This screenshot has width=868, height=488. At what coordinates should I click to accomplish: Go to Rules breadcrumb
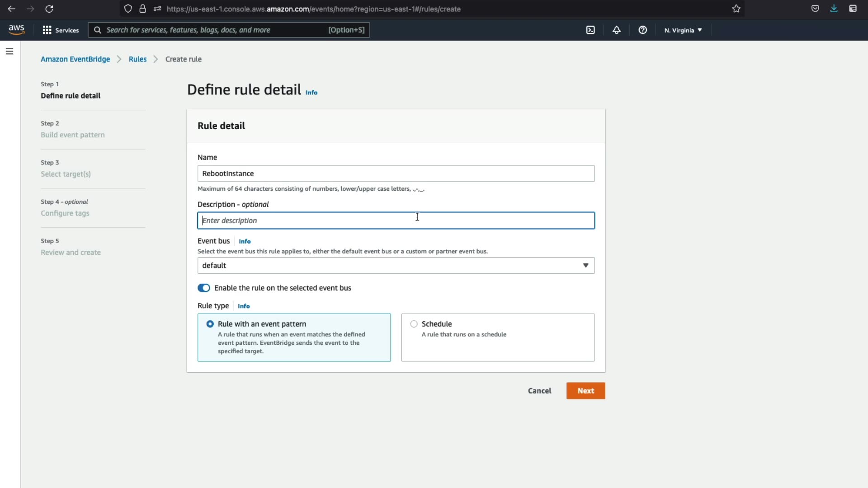click(137, 59)
